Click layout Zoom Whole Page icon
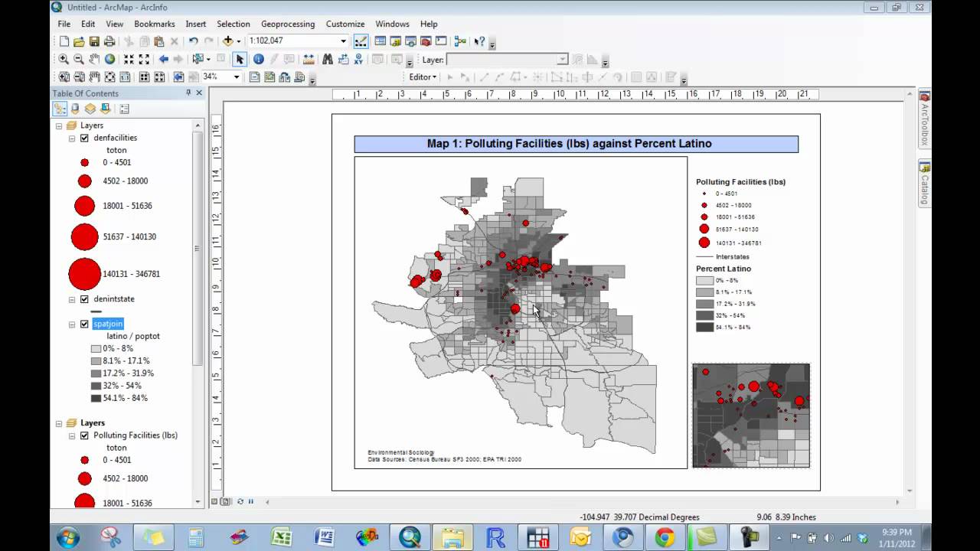Image resolution: width=980 pixels, height=551 pixels. [109, 77]
